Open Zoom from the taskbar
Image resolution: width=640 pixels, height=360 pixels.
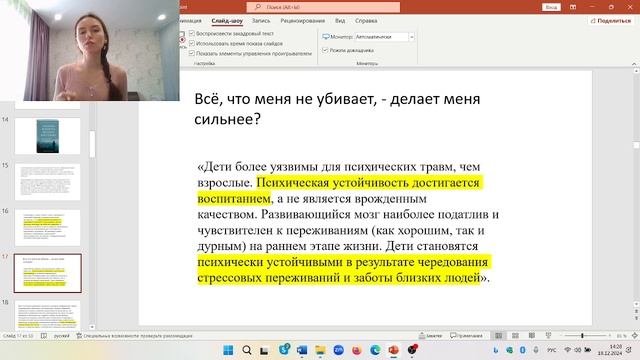pyautogui.click(x=338, y=350)
